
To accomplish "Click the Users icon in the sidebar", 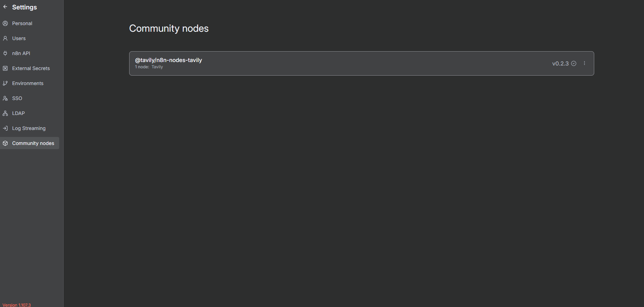I will [x=5, y=38].
